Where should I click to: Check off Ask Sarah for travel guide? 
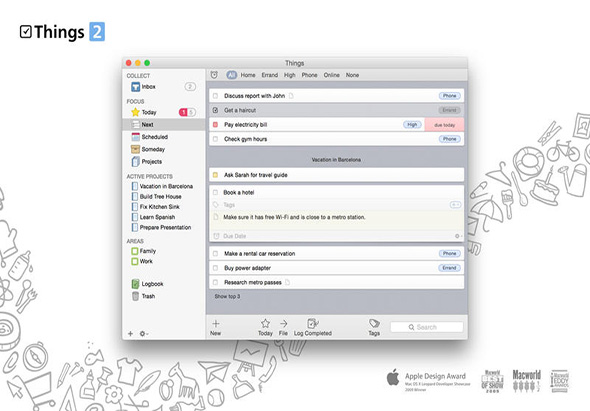pyautogui.click(x=216, y=175)
